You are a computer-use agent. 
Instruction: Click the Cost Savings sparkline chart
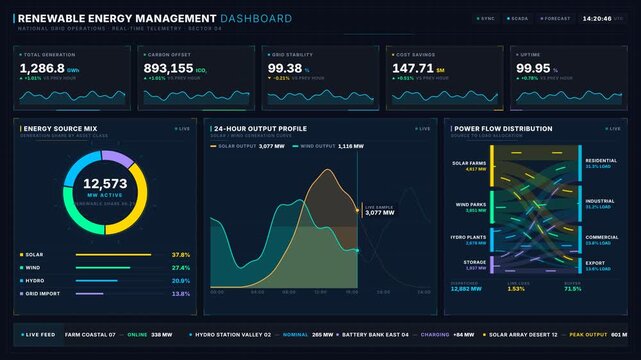tap(445, 97)
